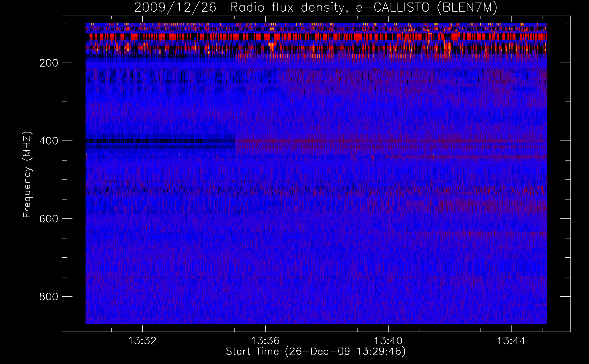
Task: Click the Start Time axis caption
Action: click(316, 352)
